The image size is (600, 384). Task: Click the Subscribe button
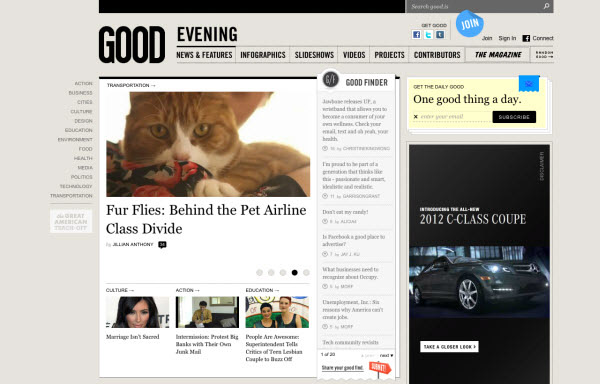click(x=514, y=117)
